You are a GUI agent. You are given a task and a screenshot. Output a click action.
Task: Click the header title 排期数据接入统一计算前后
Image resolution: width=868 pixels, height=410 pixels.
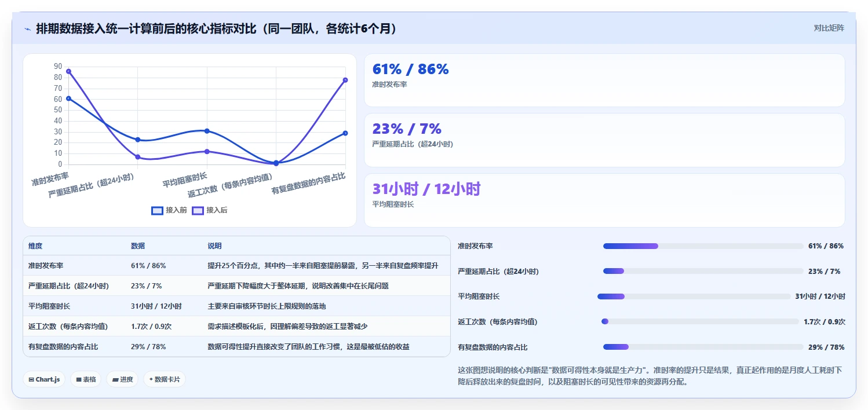217,28
